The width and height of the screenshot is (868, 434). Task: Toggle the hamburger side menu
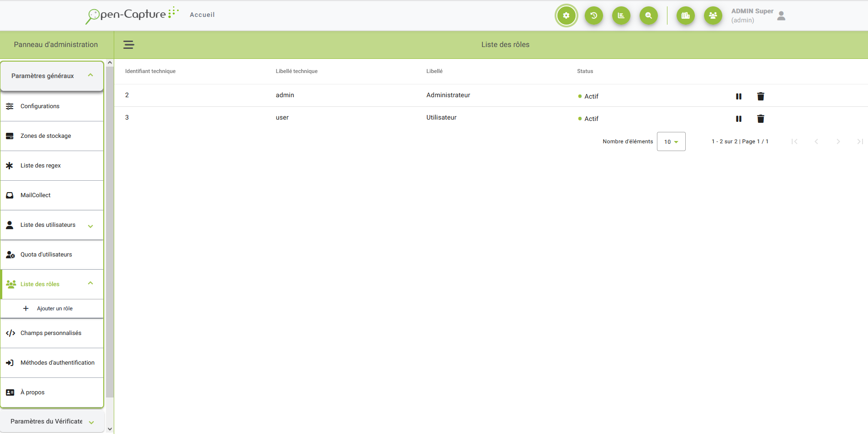128,45
